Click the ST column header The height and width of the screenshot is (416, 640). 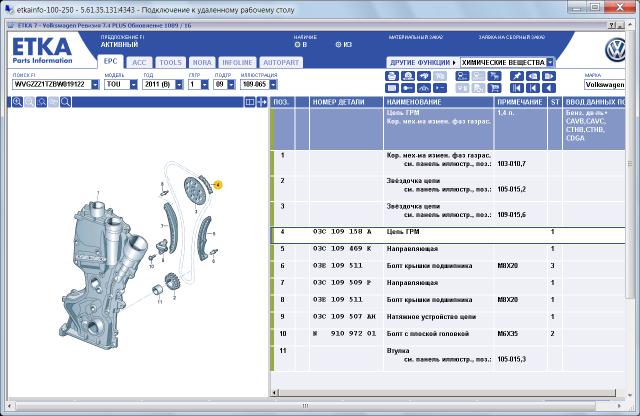pyautogui.click(x=555, y=102)
